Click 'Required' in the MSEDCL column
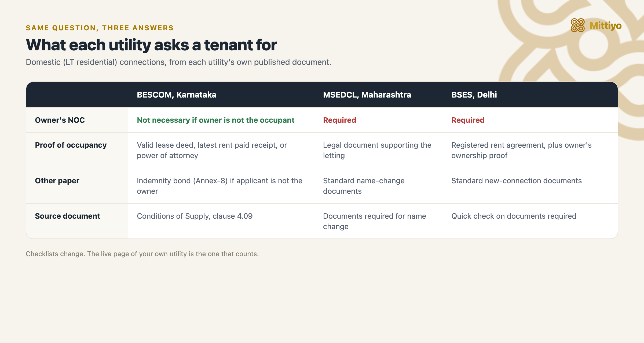Image resolution: width=644 pixels, height=343 pixels. click(339, 120)
